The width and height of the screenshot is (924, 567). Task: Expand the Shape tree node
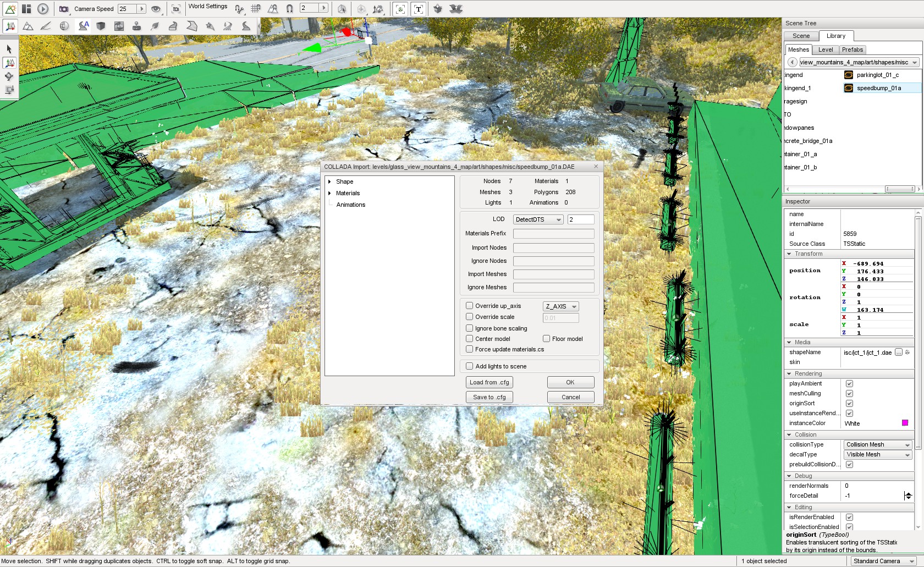point(329,181)
